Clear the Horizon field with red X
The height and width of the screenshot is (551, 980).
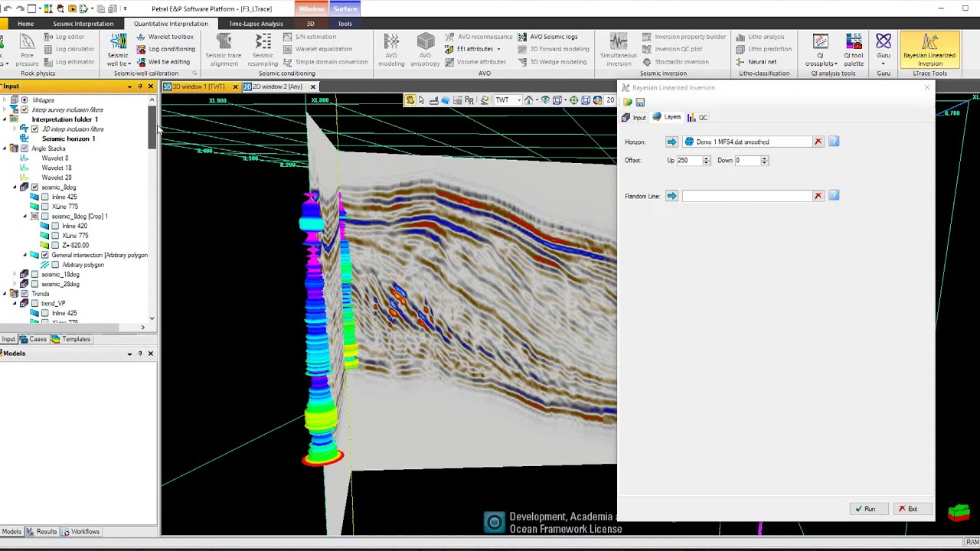(818, 142)
